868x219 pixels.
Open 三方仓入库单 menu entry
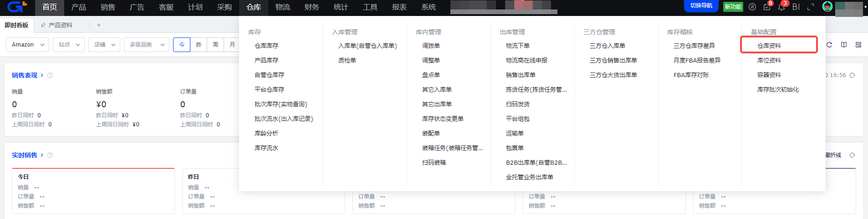point(608,46)
